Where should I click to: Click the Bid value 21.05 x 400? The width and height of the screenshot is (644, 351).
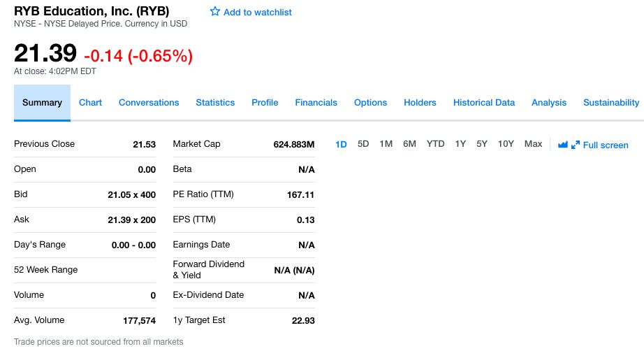(x=131, y=195)
